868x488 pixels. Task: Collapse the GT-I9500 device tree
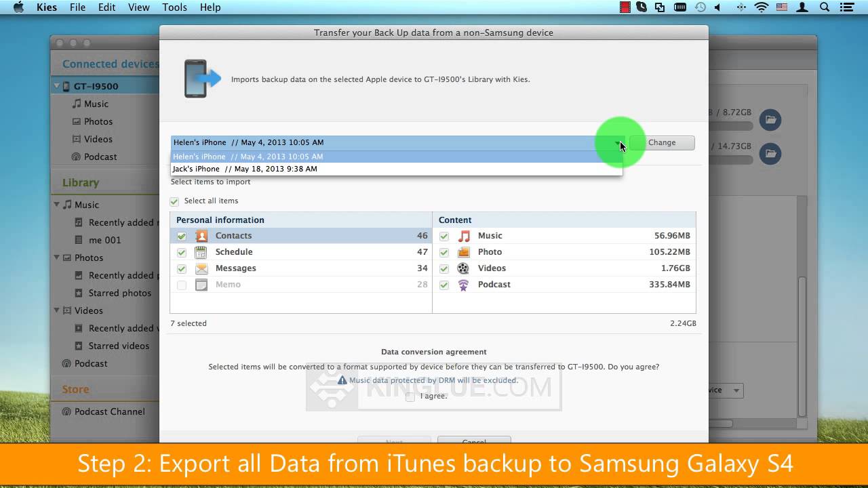(x=57, y=86)
